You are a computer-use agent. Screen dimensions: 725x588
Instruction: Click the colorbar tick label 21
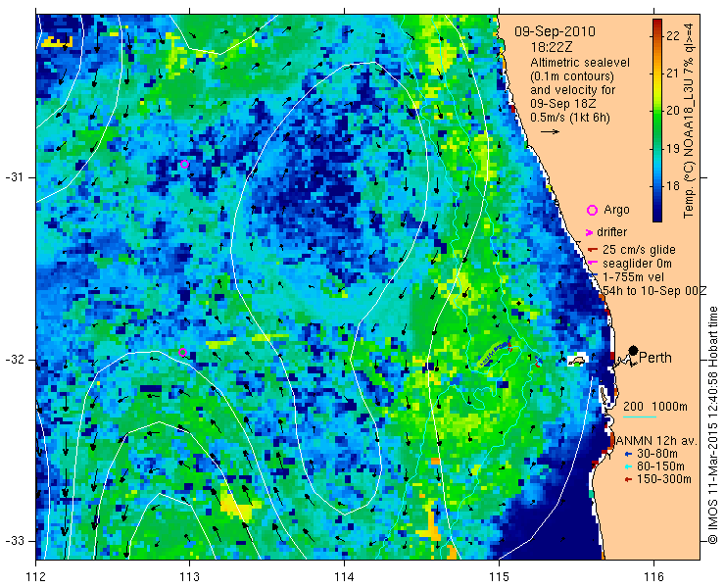point(673,73)
